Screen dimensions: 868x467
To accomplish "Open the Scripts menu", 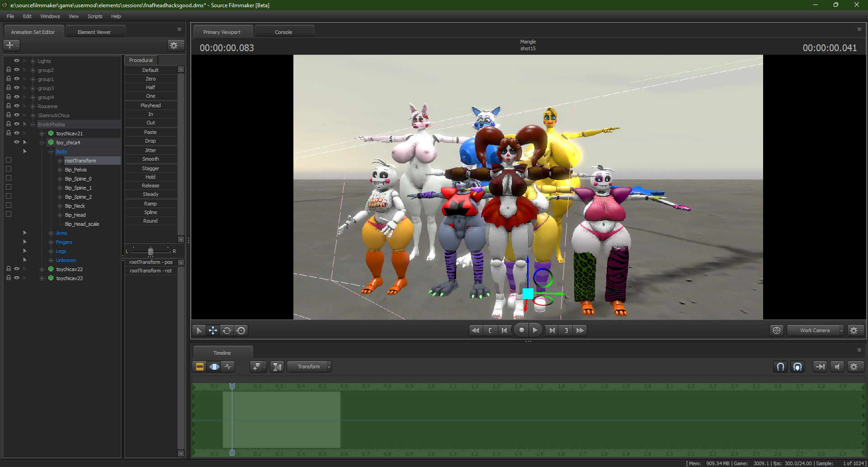I will (x=95, y=16).
